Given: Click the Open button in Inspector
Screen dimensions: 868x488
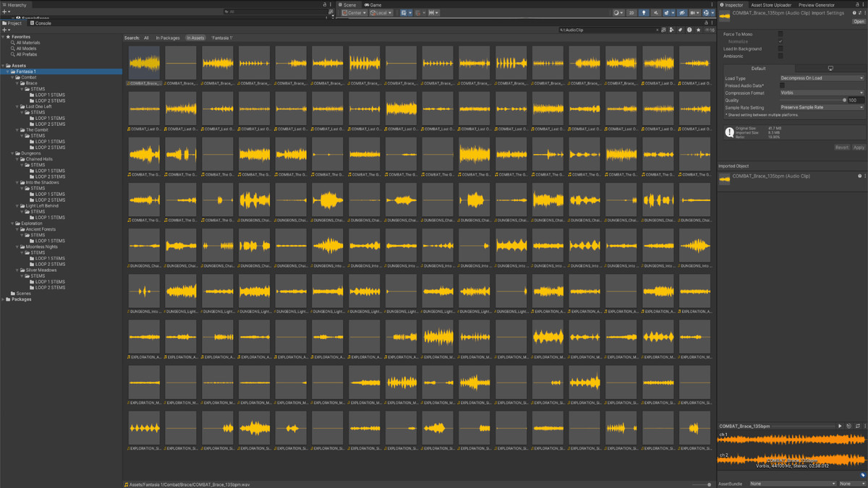Looking at the screenshot, I should tap(858, 22).
